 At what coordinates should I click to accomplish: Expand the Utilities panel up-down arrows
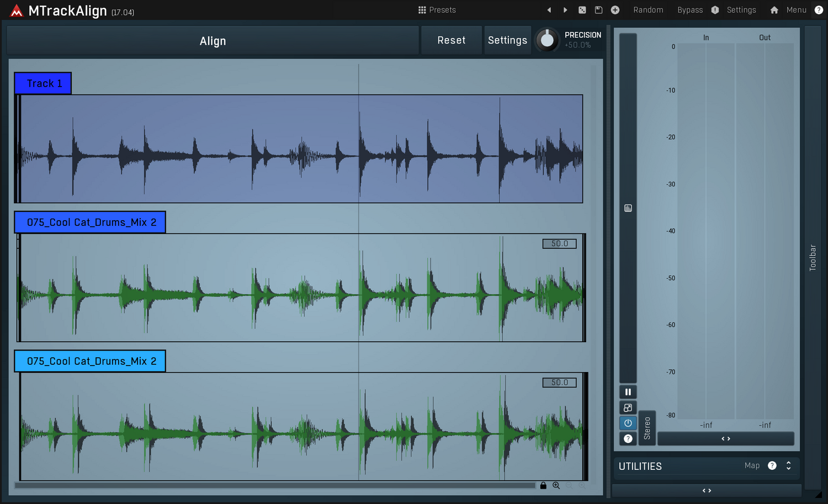789,466
